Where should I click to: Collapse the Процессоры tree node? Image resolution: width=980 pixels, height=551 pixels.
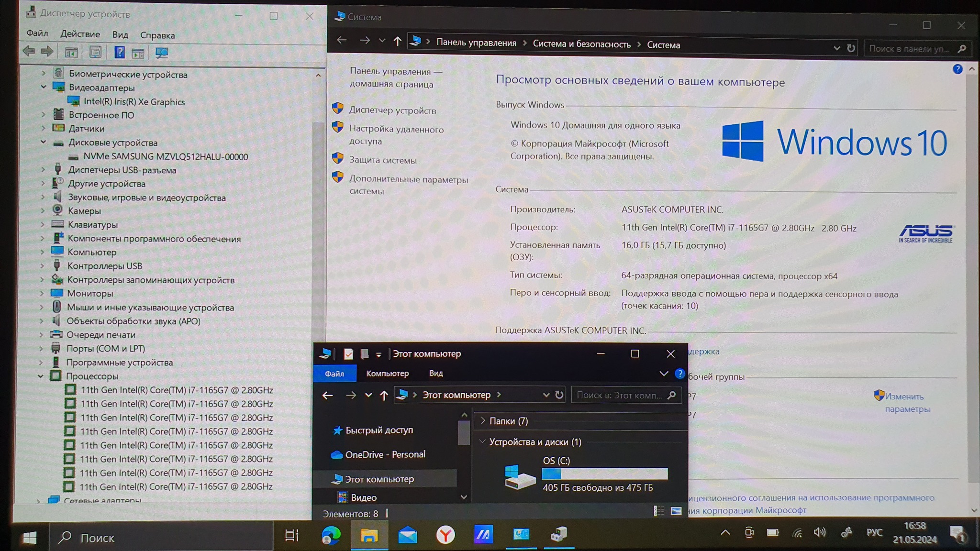[x=41, y=376]
